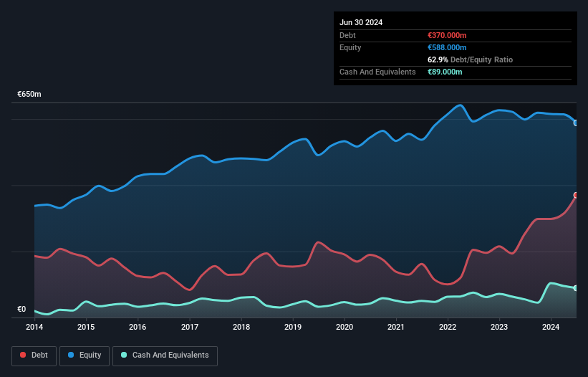Click the 2016 x-axis label
This screenshot has height=377, width=588.
[x=138, y=327]
